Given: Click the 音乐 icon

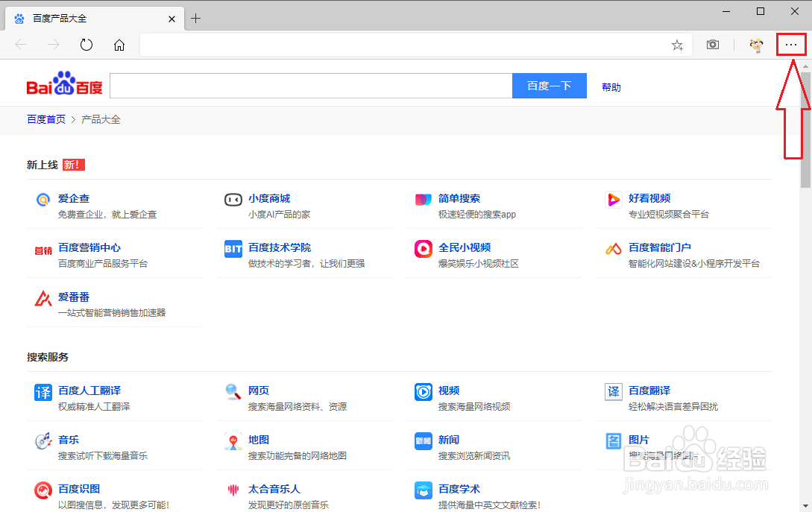Looking at the screenshot, I should tap(43, 441).
